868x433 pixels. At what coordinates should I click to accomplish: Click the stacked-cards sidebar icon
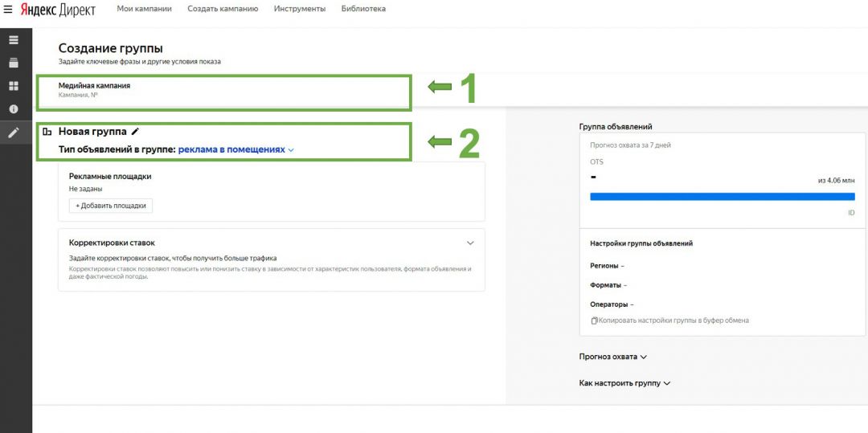pos(14,63)
